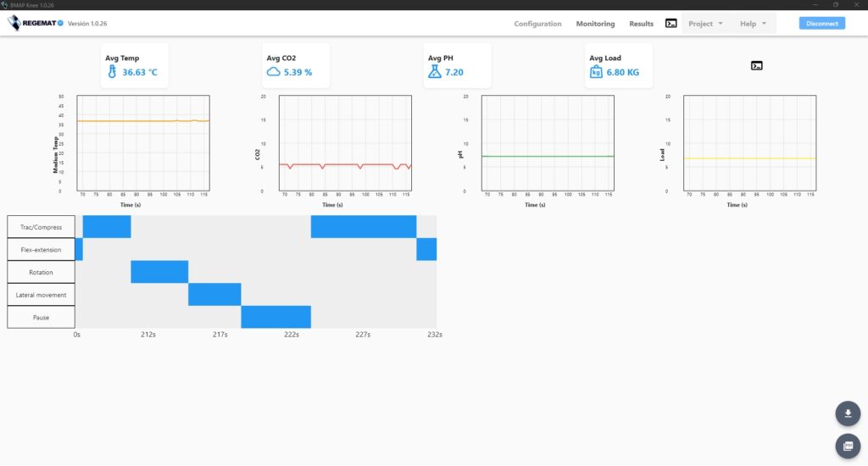Viewport: 868px width, 466px height.
Task: Click the Pause block in timeline
Action: click(x=275, y=317)
